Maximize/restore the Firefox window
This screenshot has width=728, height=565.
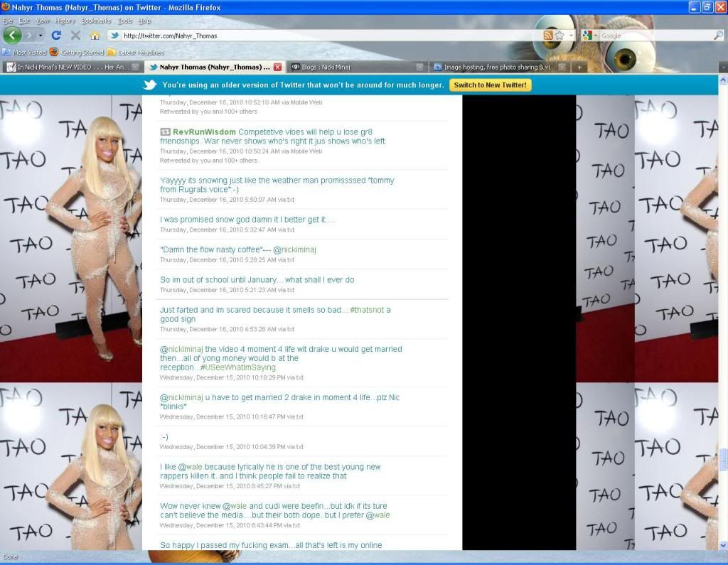point(707,7)
